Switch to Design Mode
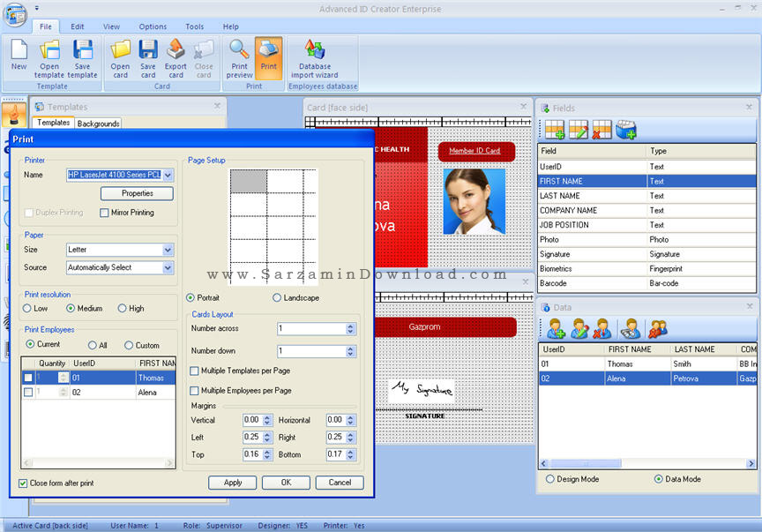The image size is (762, 532). point(549,479)
